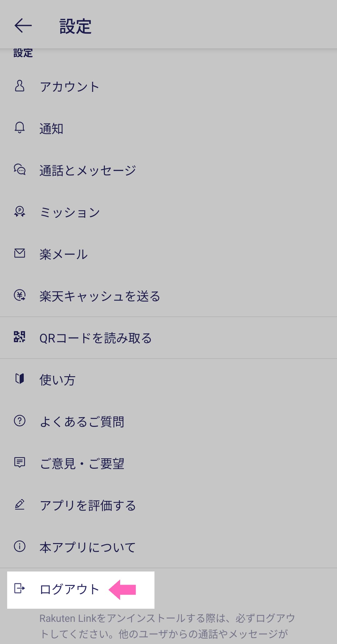Open アカウント settings
The height and width of the screenshot is (644, 337).
tap(70, 87)
